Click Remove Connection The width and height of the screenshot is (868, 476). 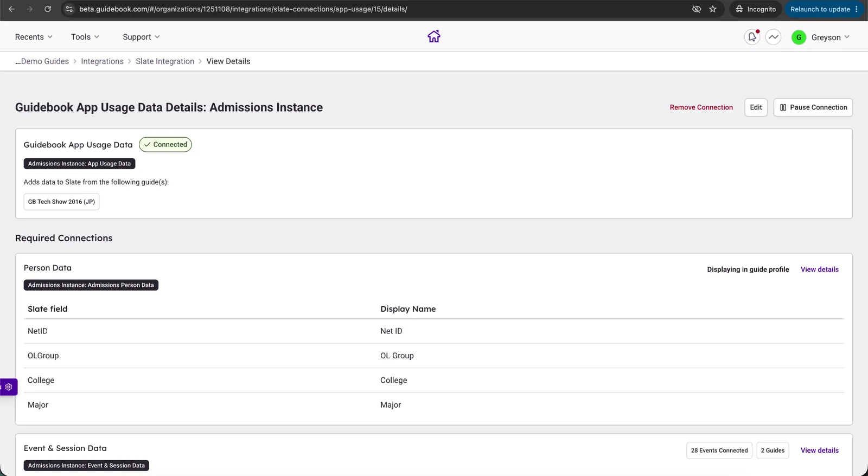pyautogui.click(x=701, y=107)
